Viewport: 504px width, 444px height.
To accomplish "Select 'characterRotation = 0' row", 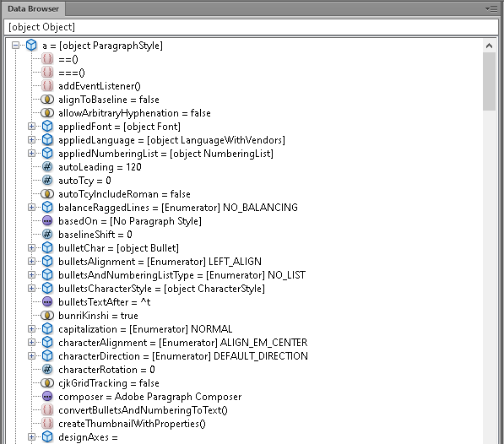I will click(106, 370).
